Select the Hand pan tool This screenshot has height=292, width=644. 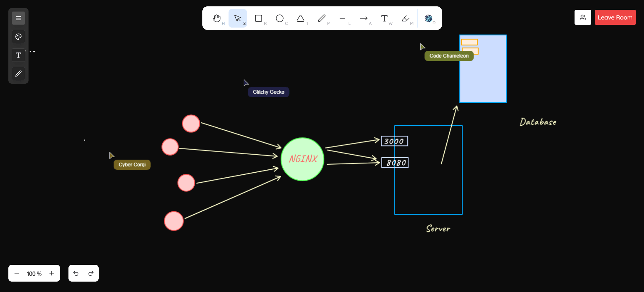coord(217,18)
